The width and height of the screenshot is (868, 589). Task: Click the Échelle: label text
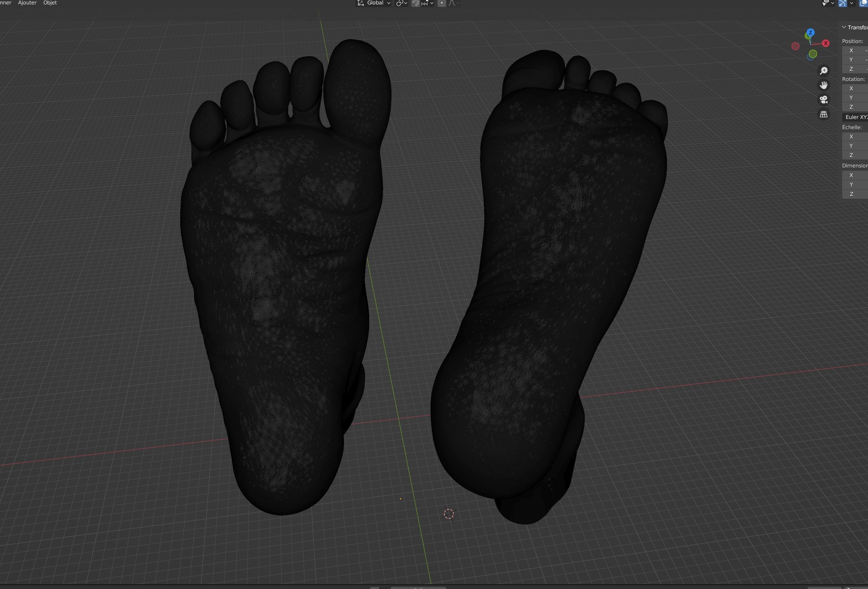pos(852,127)
